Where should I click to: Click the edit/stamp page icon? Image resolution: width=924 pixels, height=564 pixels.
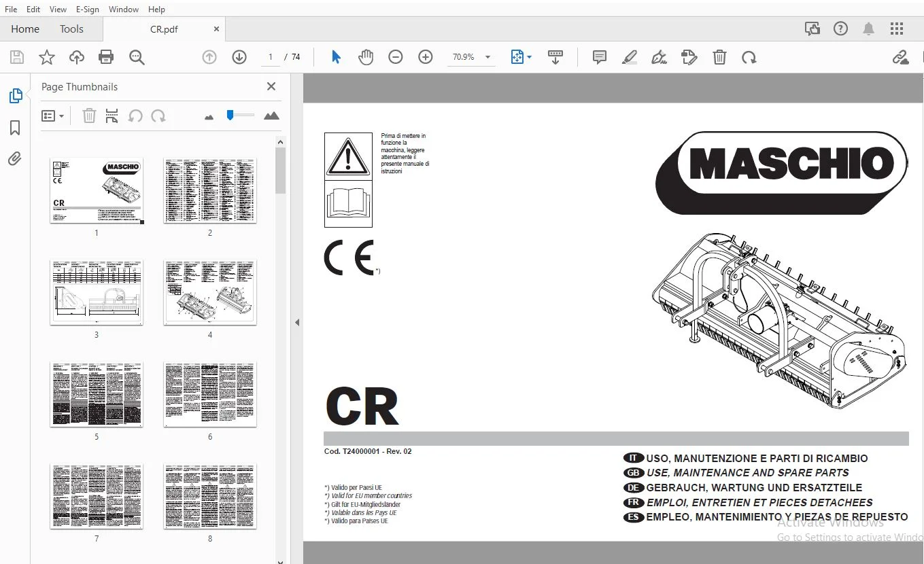(x=689, y=58)
